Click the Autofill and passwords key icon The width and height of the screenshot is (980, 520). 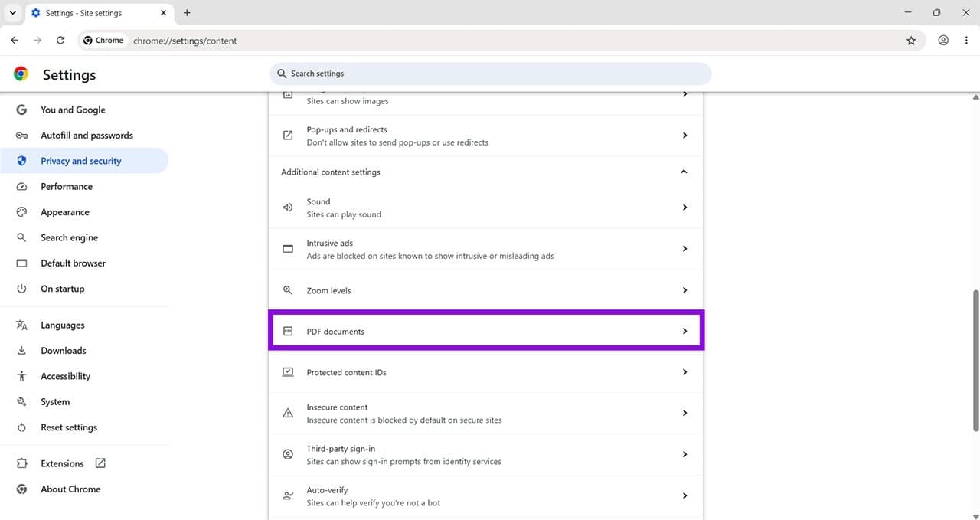coord(21,136)
